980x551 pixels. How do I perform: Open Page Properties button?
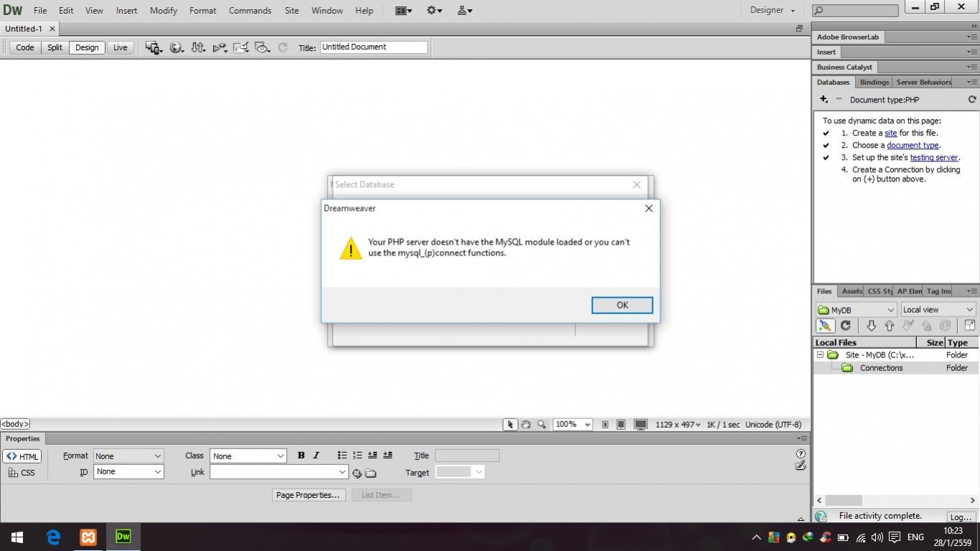(x=308, y=495)
